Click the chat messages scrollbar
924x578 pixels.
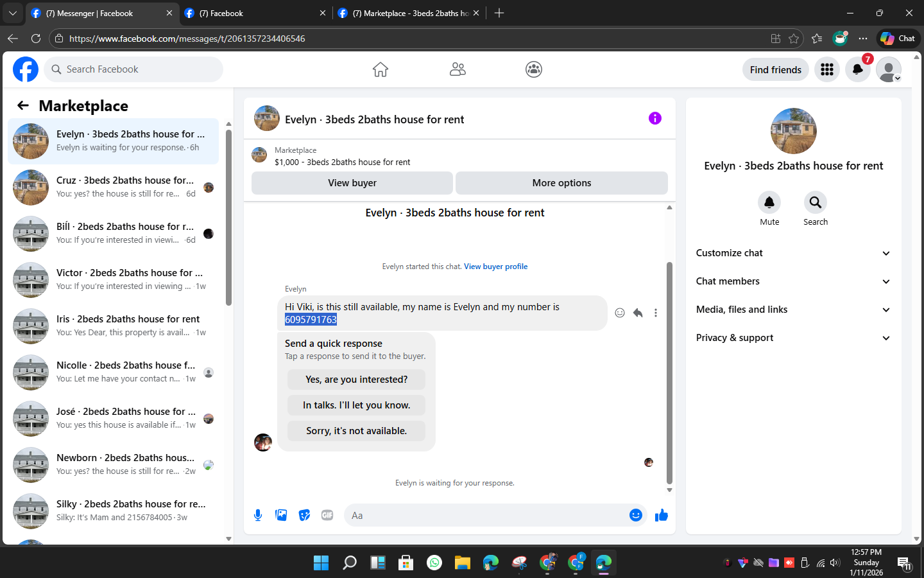tap(669, 372)
